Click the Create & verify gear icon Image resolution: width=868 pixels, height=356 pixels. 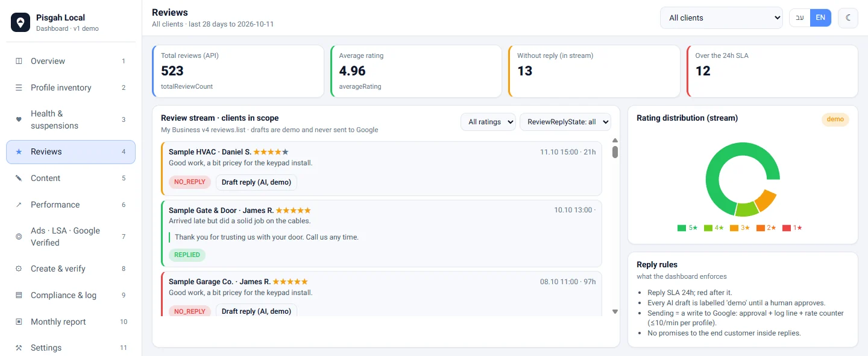click(19, 269)
